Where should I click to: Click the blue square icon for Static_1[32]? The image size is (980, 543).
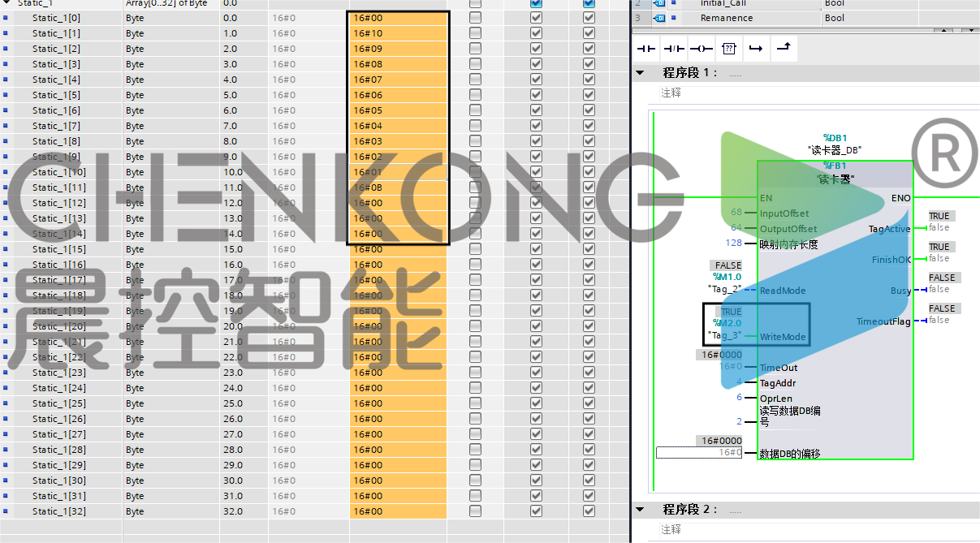coord(6,511)
